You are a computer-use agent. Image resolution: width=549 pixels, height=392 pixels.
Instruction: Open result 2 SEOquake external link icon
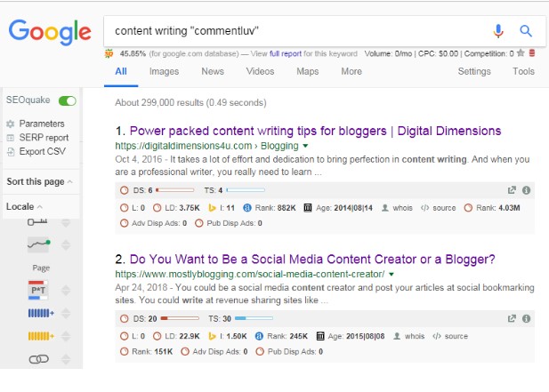pyautogui.click(x=512, y=318)
